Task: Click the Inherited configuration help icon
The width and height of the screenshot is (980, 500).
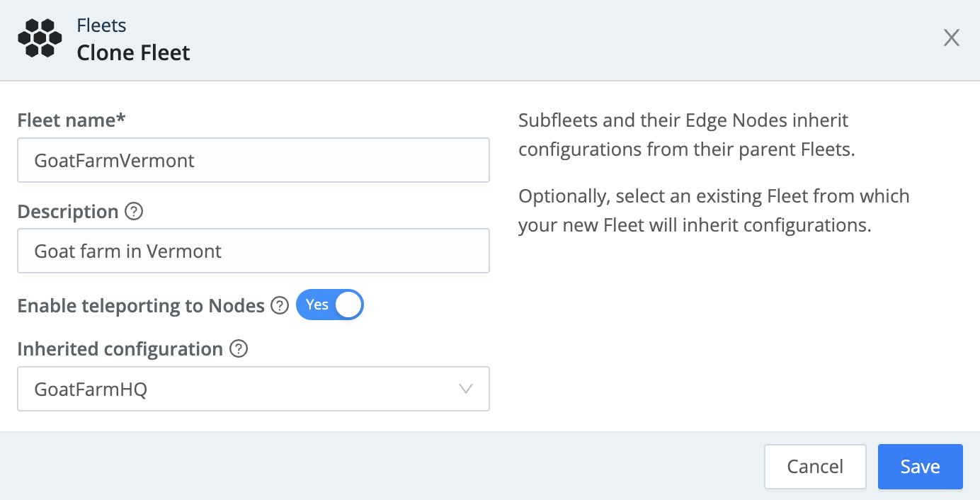Action: pyautogui.click(x=239, y=349)
